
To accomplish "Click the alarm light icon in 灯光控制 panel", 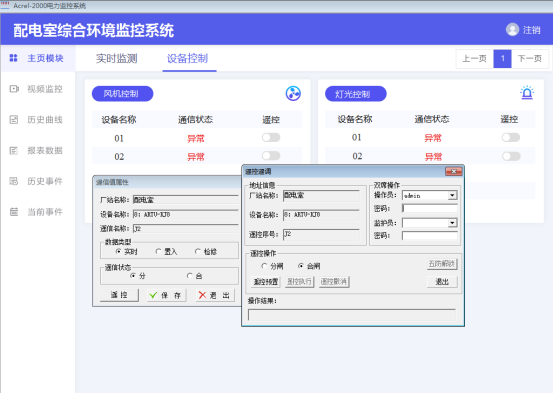I will (527, 92).
